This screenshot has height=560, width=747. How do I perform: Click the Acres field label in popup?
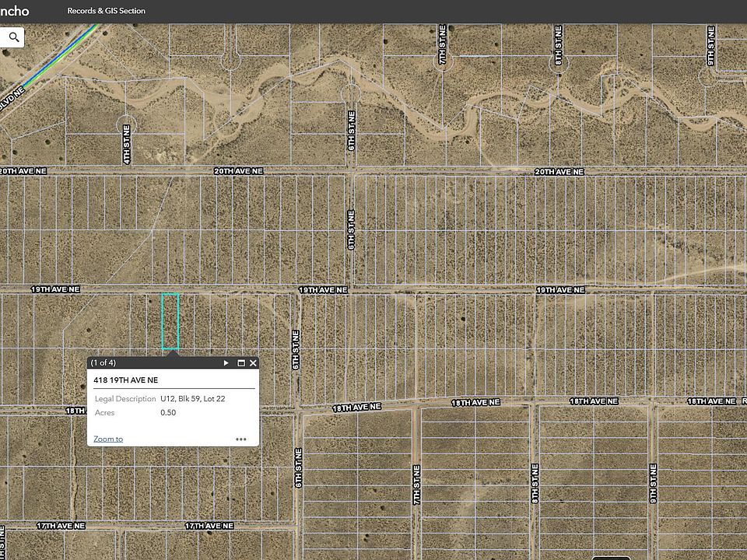click(x=104, y=412)
